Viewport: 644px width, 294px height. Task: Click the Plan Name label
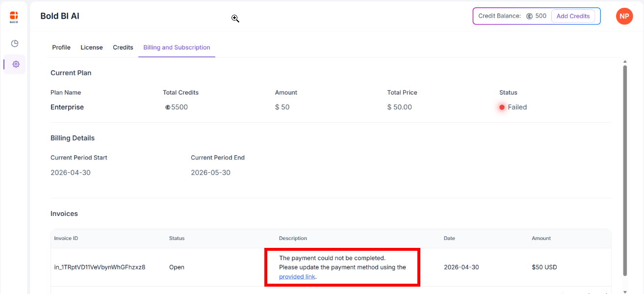(66, 92)
